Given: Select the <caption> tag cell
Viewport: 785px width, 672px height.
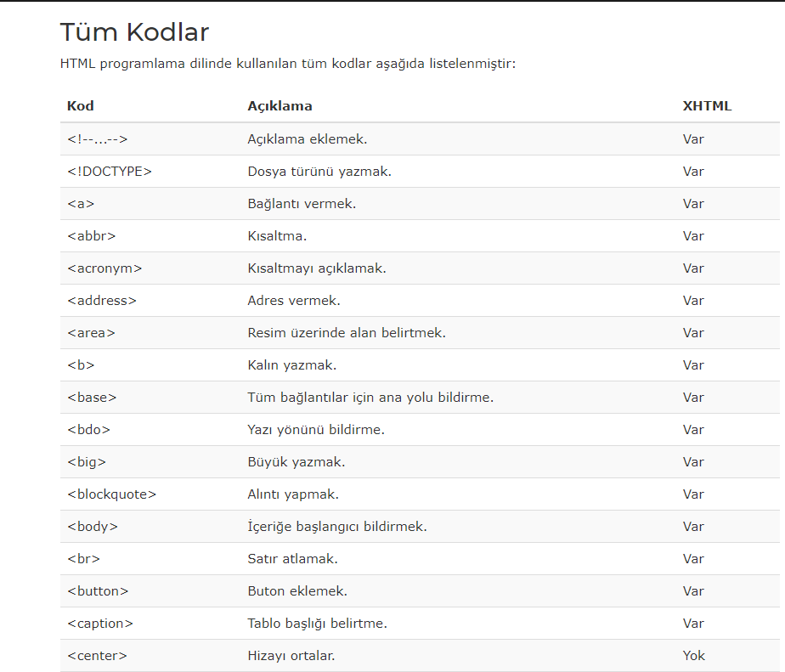Looking at the screenshot, I should [100, 624].
